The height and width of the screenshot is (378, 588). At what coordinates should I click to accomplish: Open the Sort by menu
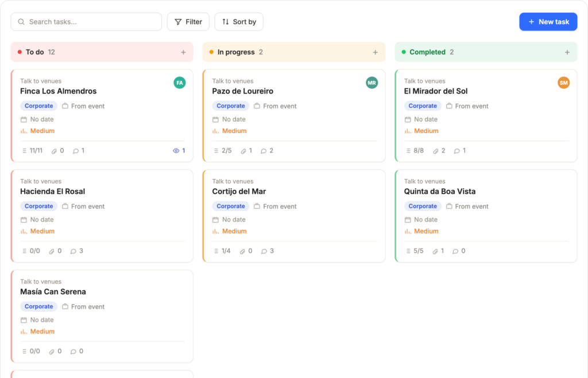point(239,22)
